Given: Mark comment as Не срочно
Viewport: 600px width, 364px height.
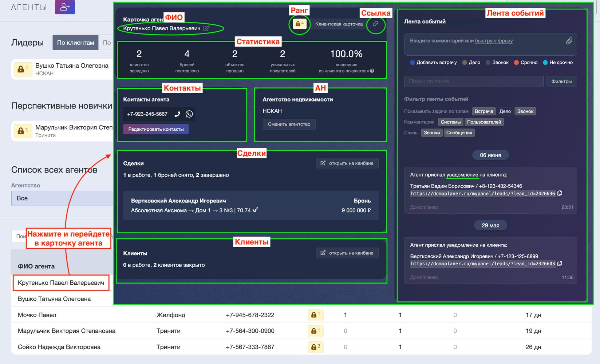Looking at the screenshot, I should (558, 62).
